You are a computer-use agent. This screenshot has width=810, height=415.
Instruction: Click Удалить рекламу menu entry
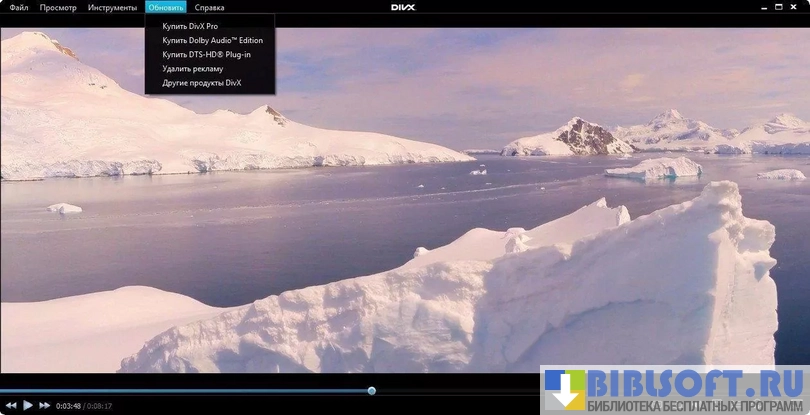tap(192, 68)
